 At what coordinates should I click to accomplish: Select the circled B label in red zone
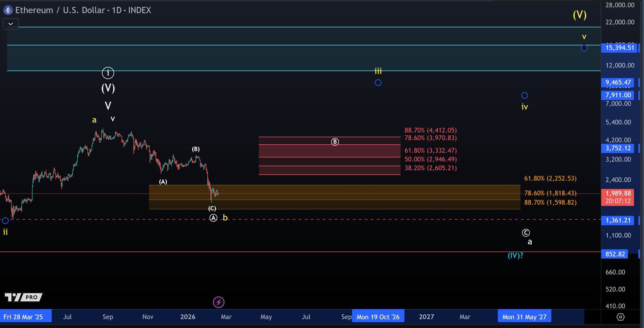click(x=335, y=142)
